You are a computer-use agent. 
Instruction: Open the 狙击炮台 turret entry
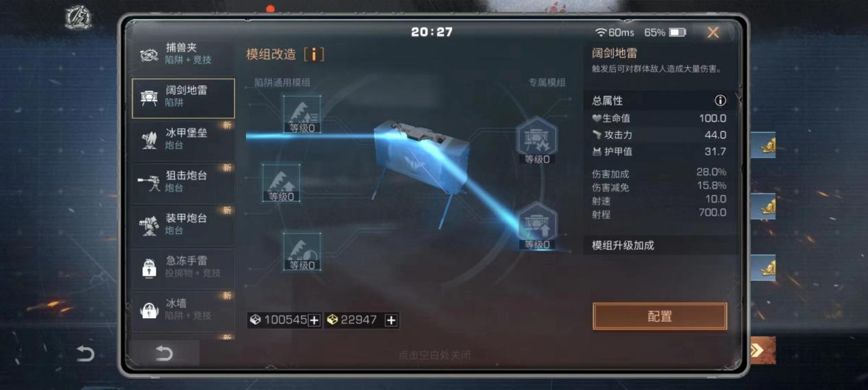tap(183, 182)
